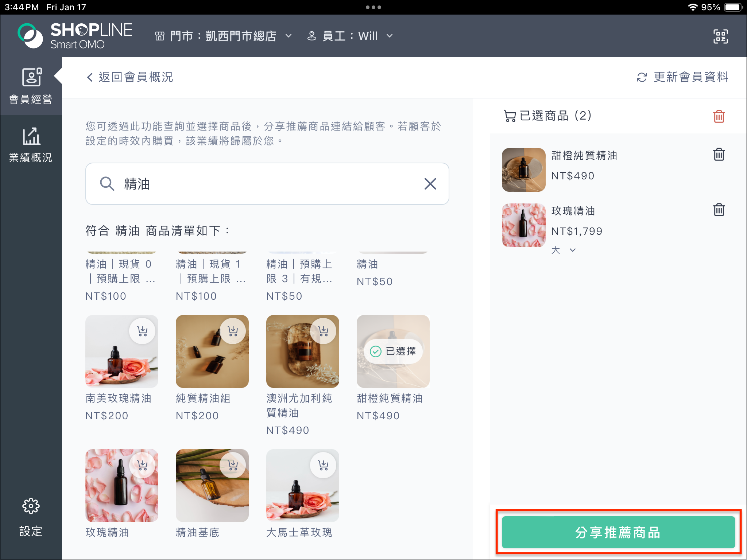Click selected 玫瑰精油 thumbnail in cart panel

pos(524,225)
